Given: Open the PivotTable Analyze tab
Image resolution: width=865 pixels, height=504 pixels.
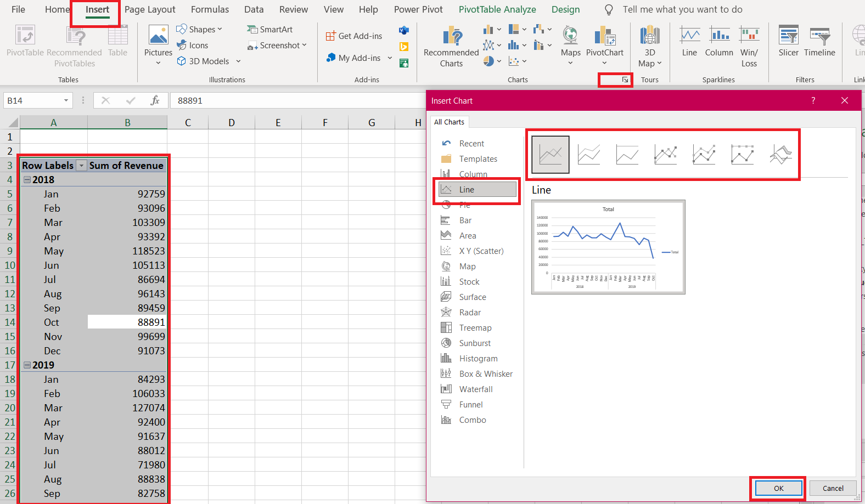Looking at the screenshot, I should point(497,9).
